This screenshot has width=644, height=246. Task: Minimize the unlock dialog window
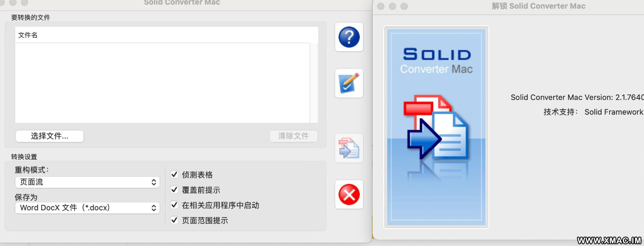coord(392,6)
